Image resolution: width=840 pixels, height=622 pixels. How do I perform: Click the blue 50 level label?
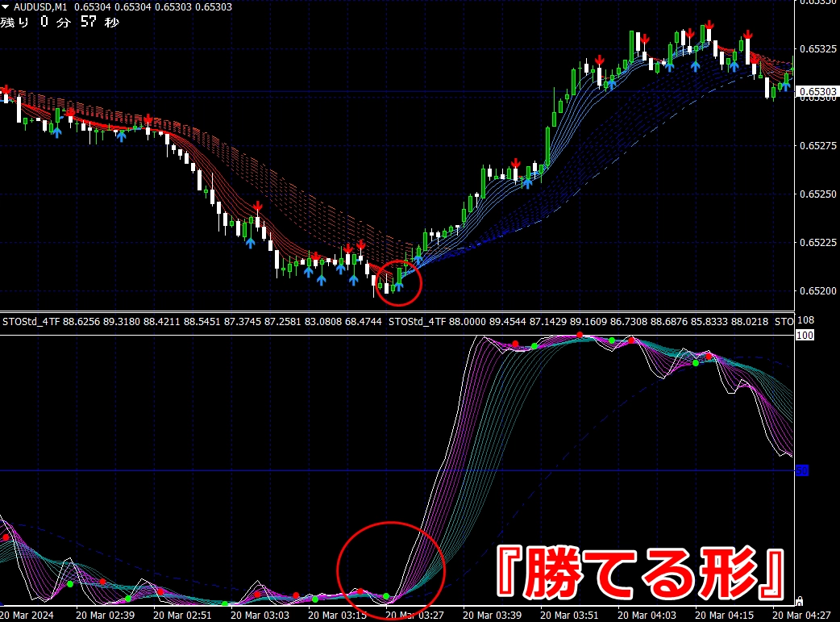click(802, 470)
